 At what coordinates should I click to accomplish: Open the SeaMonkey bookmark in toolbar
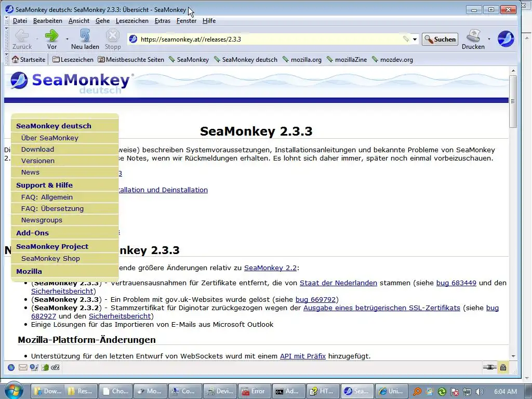click(189, 60)
